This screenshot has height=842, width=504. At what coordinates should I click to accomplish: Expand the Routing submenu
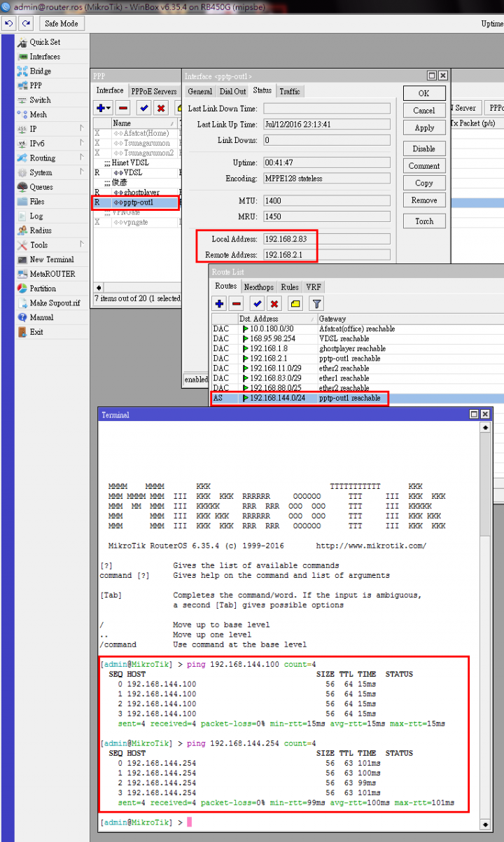pyautogui.click(x=52, y=158)
